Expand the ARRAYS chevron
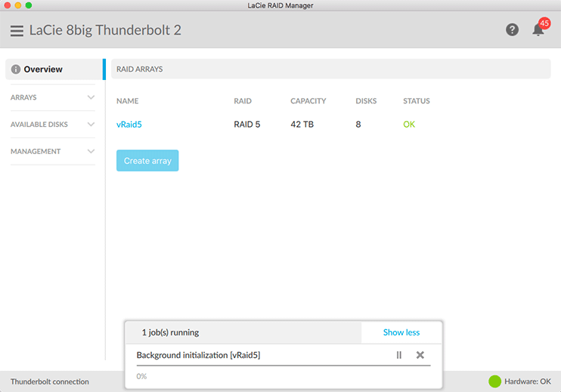The height and width of the screenshot is (392, 561). click(91, 97)
